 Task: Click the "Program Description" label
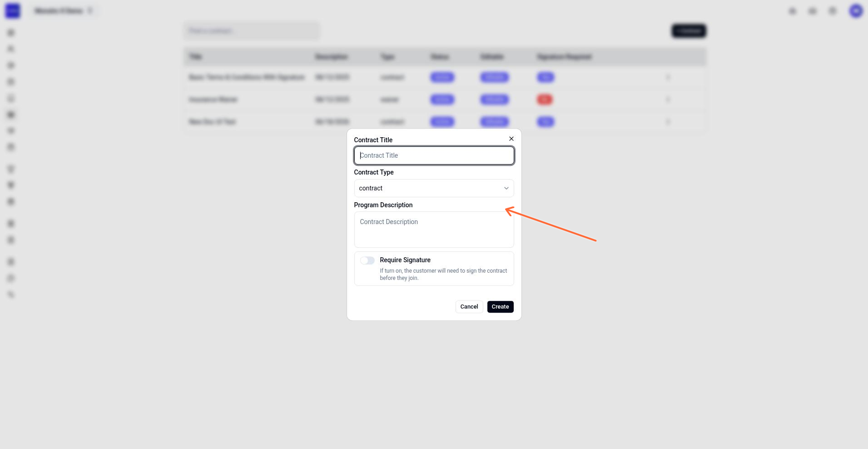(383, 205)
